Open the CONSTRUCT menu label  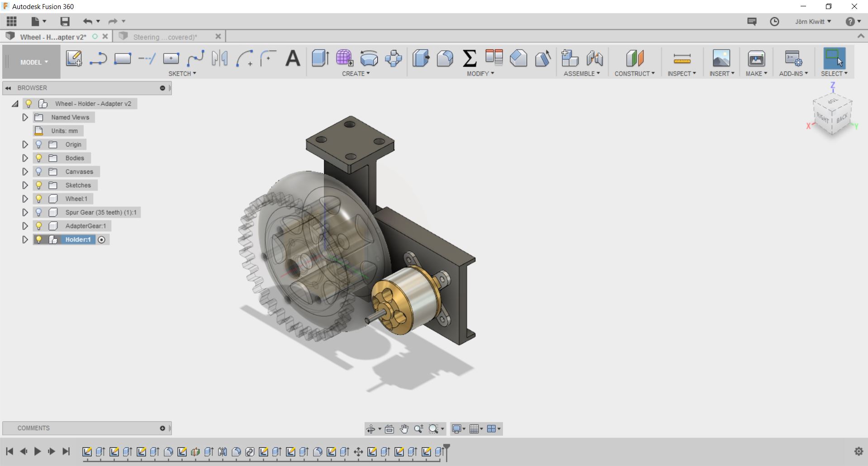tap(635, 73)
